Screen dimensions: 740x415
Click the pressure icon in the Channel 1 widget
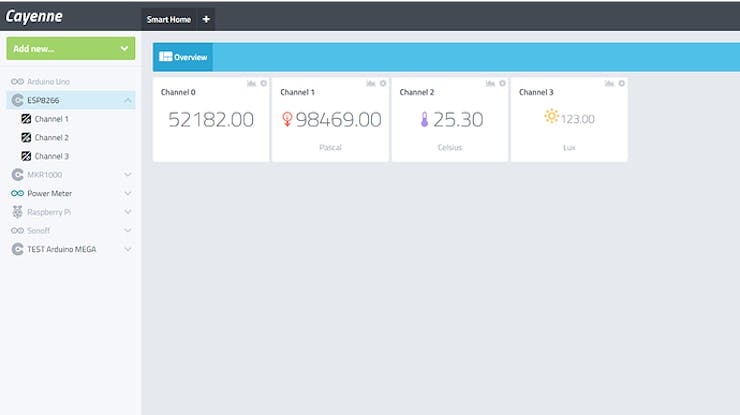coord(287,119)
